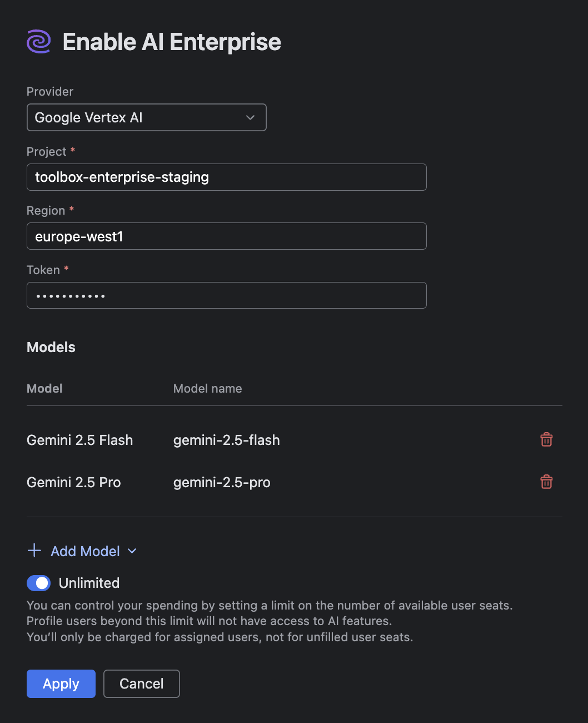The width and height of the screenshot is (588, 723).
Task: Switch the Unlimited control to limited mode
Action: pyautogui.click(x=38, y=583)
